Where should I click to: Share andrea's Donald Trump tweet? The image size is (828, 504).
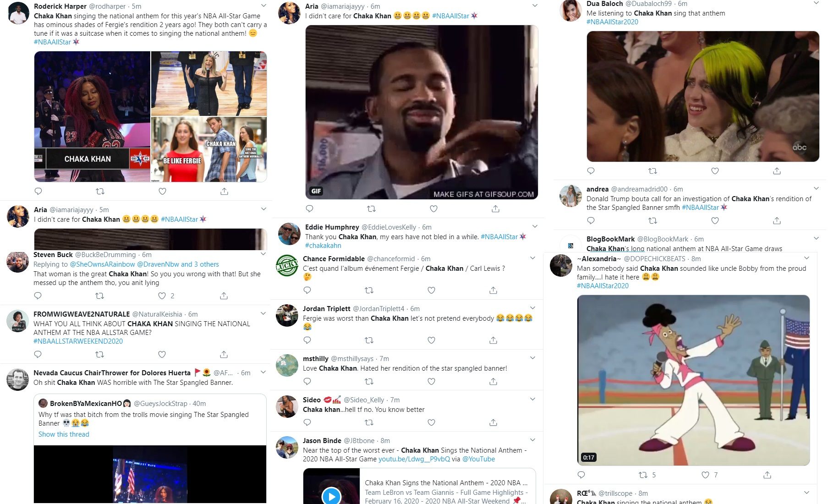(x=777, y=220)
